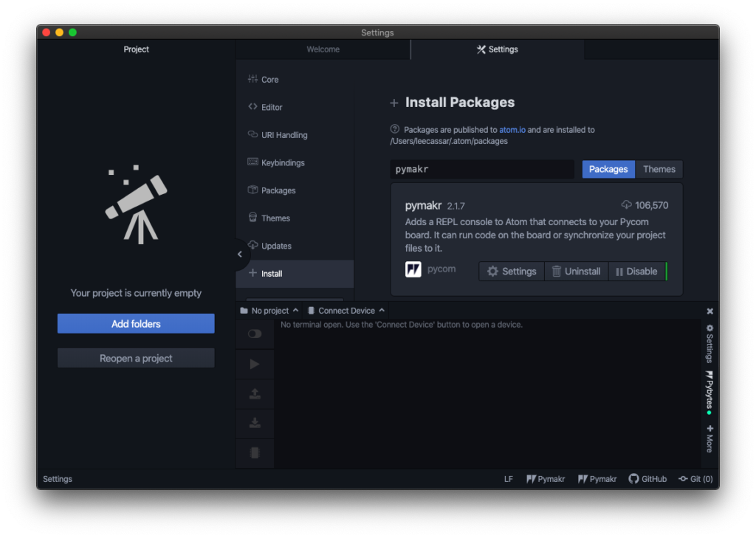Close the window with red button
The height and width of the screenshot is (538, 756).
[47, 32]
